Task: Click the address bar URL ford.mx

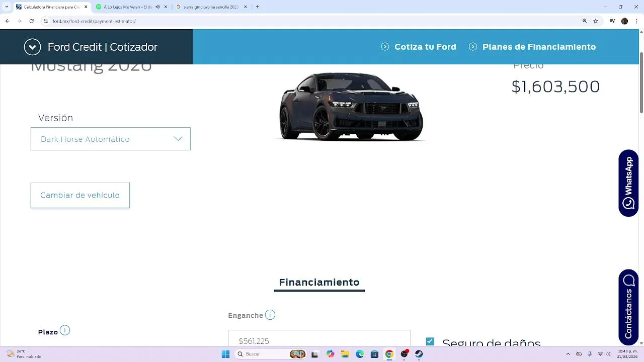Action: point(94,21)
